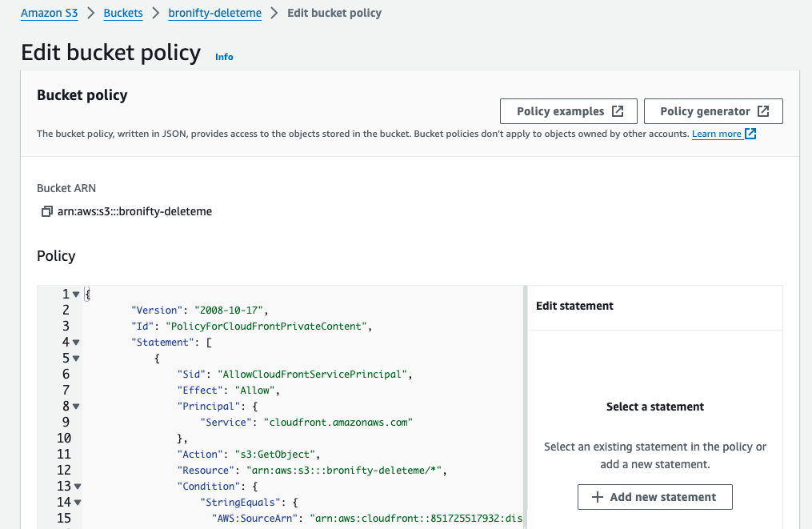The width and height of the screenshot is (812, 529).
Task: Copy the bucket ARN using the copy icon
Action: 46,211
